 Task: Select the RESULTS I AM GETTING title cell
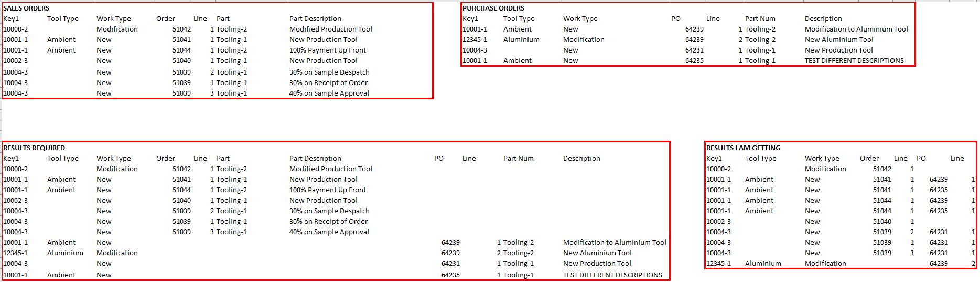click(x=744, y=148)
